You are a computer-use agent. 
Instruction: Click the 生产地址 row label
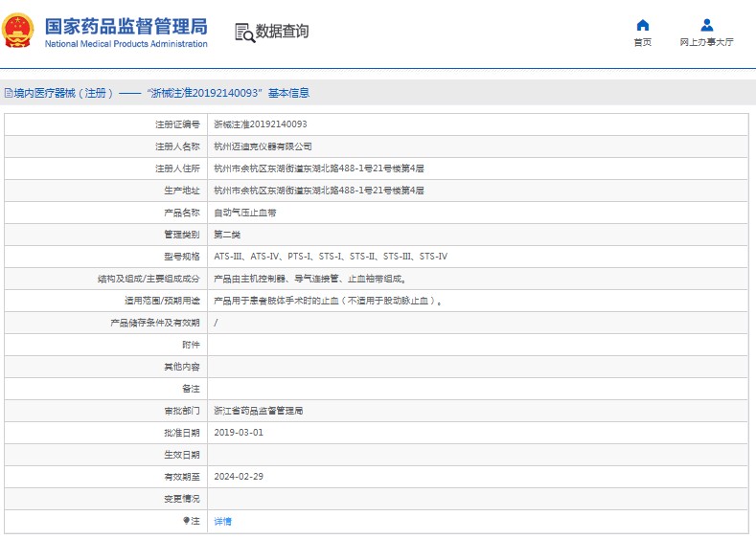pyautogui.click(x=181, y=191)
